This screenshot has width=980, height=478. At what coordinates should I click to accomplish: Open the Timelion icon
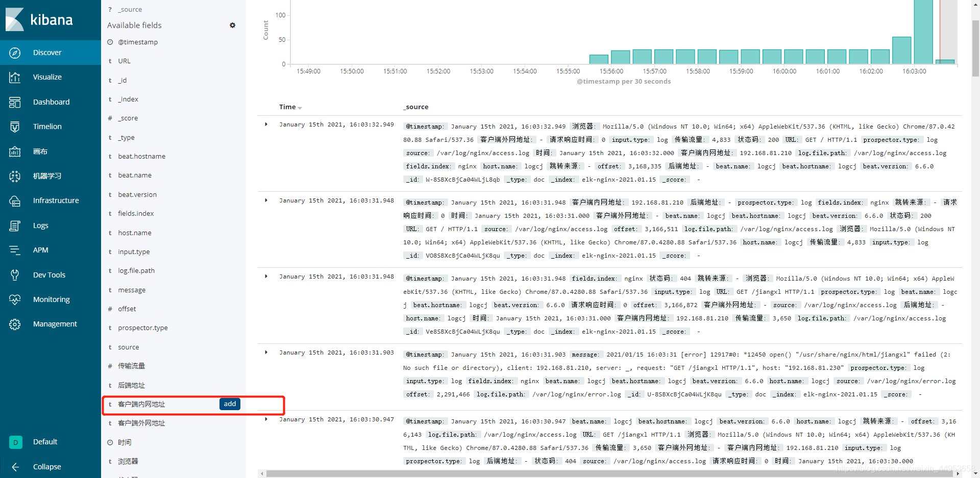15,127
